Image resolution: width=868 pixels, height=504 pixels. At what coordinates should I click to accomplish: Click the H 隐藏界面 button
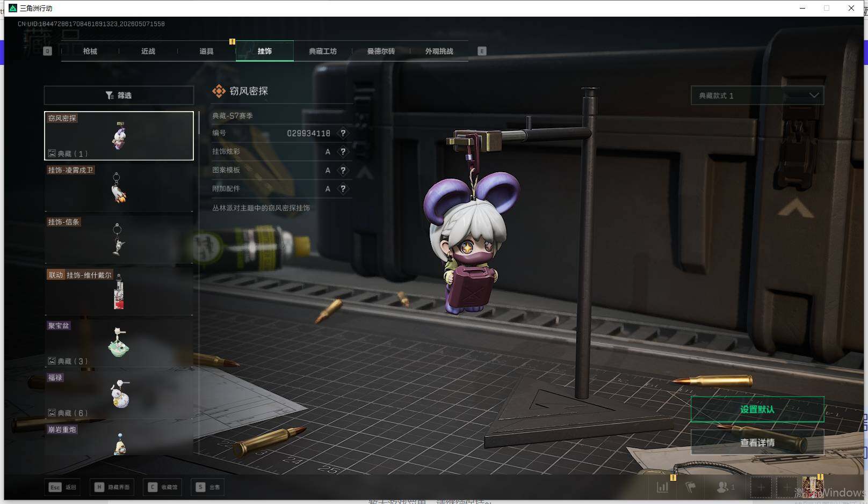[x=112, y=487]
